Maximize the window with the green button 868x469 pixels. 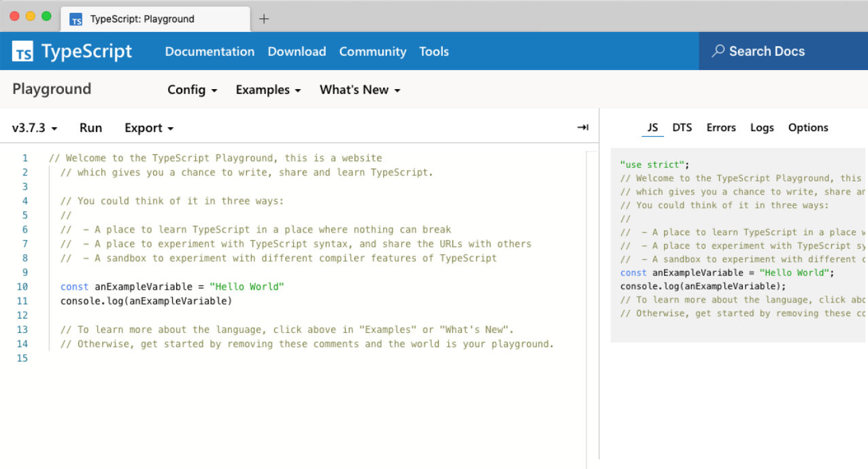coord(46,16)
